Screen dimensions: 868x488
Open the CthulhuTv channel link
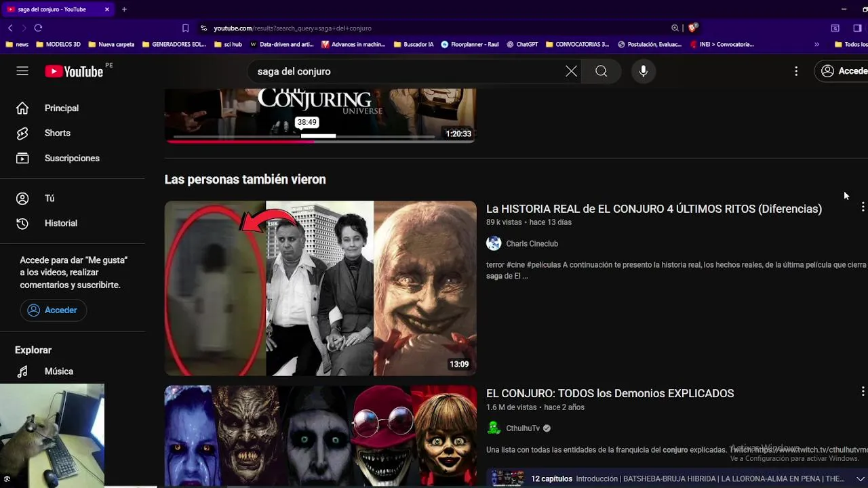(x=523, y=428)
